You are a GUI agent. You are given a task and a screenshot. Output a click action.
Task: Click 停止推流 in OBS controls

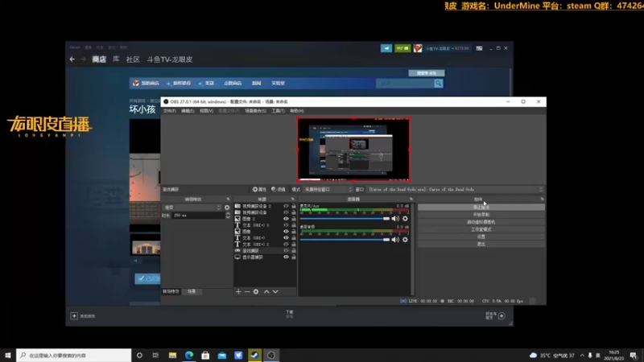[x=481, y=208]
